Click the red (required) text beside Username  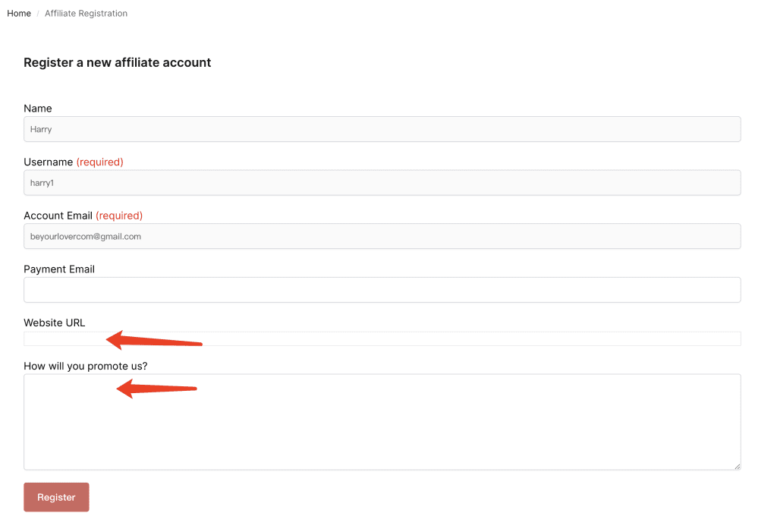click(99, 162)
